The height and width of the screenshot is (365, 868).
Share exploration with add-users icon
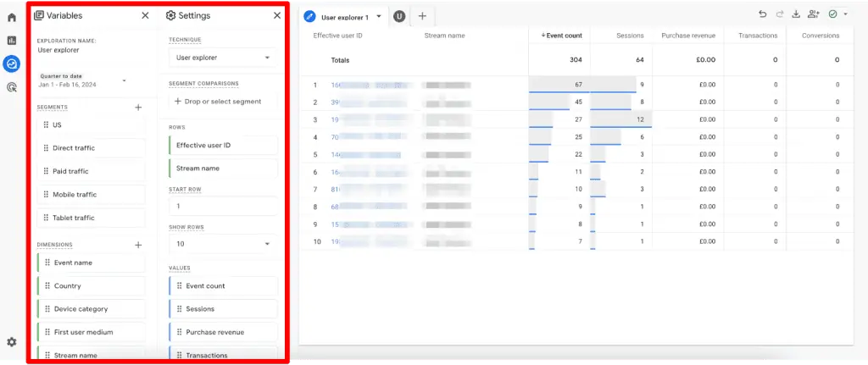coord(813,15)
